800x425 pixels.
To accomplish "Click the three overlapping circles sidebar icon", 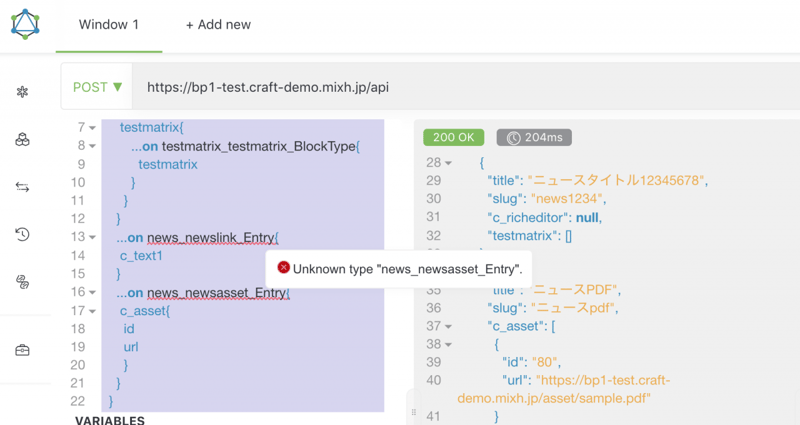I will point(22,140).
